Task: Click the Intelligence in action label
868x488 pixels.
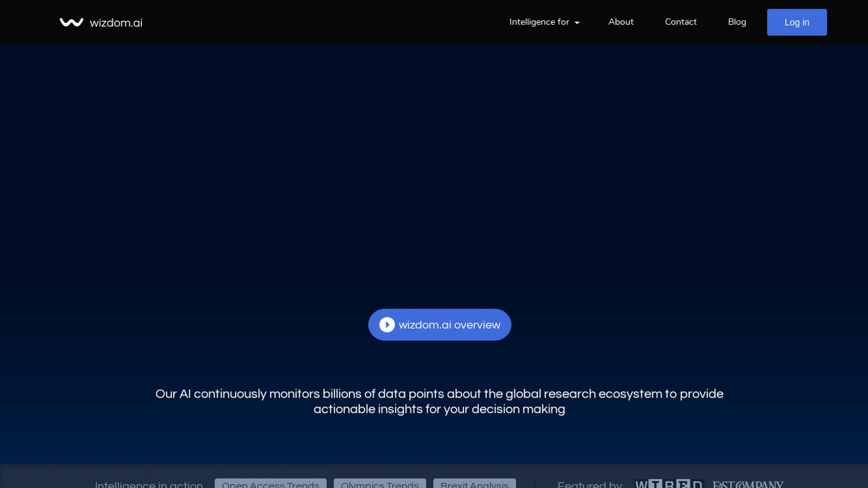Action: coord(149,484)
